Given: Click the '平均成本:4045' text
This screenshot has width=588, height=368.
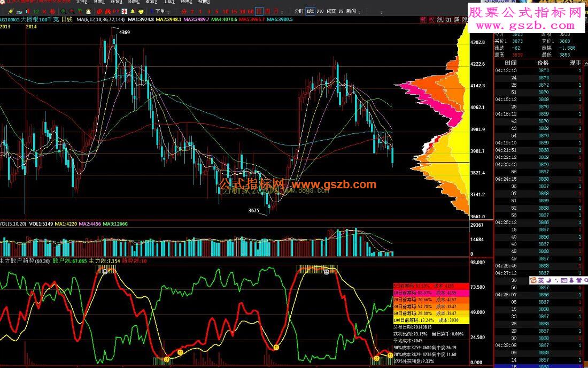Looking at the screenshot, I should pyautogui.click(x=408, y=341).
